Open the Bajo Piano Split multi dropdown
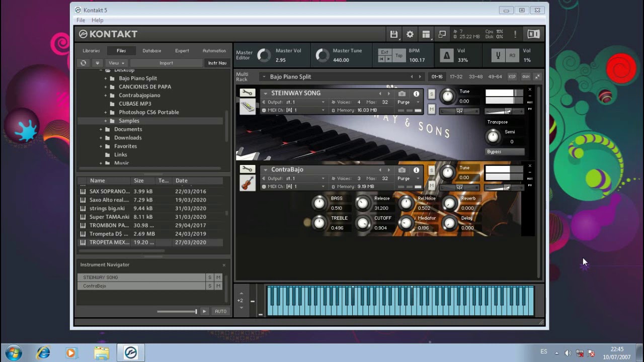The image size is (644, 362). [264, 77]
